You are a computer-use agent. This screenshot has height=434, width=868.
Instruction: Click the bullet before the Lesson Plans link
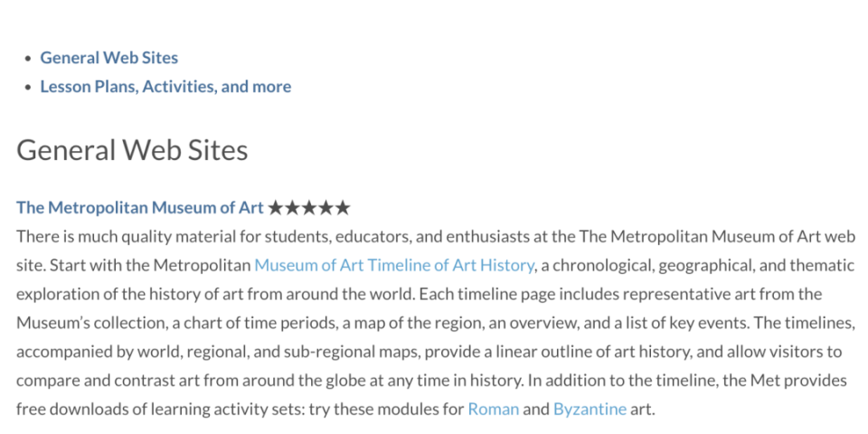tap(27, 88)
